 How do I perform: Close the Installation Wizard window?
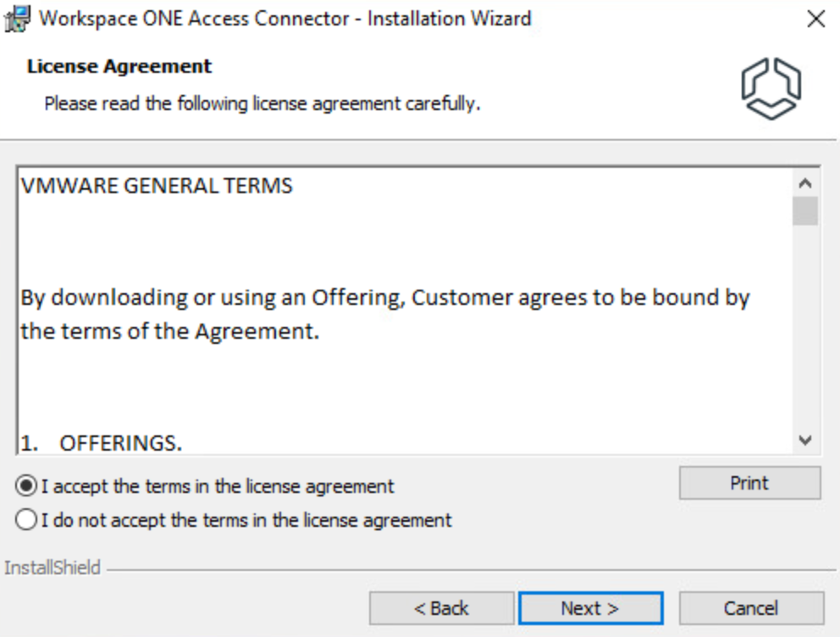[815, 19]
